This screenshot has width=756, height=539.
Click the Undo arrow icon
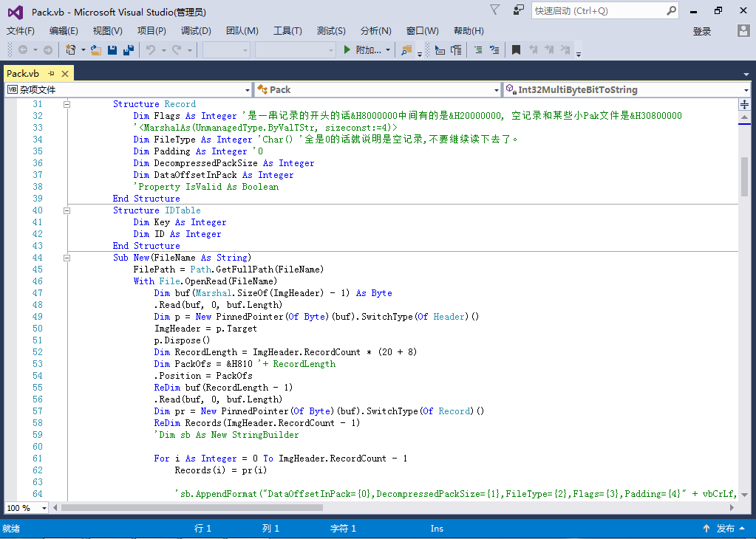[151, 50]
